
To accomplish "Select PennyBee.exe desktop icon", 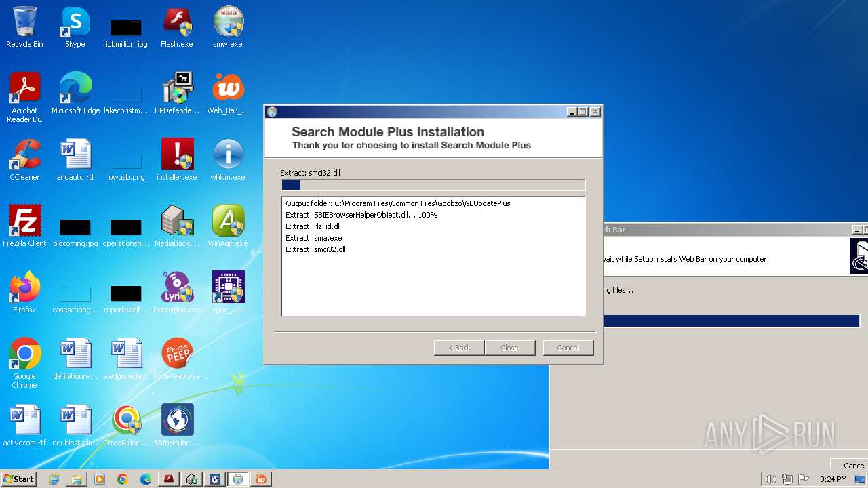I will tap(177, 293).
